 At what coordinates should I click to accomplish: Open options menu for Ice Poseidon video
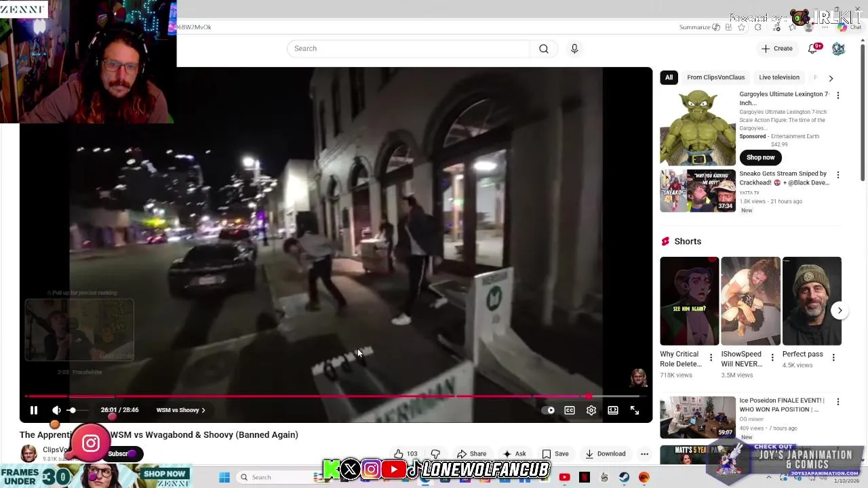click(838, 402)
